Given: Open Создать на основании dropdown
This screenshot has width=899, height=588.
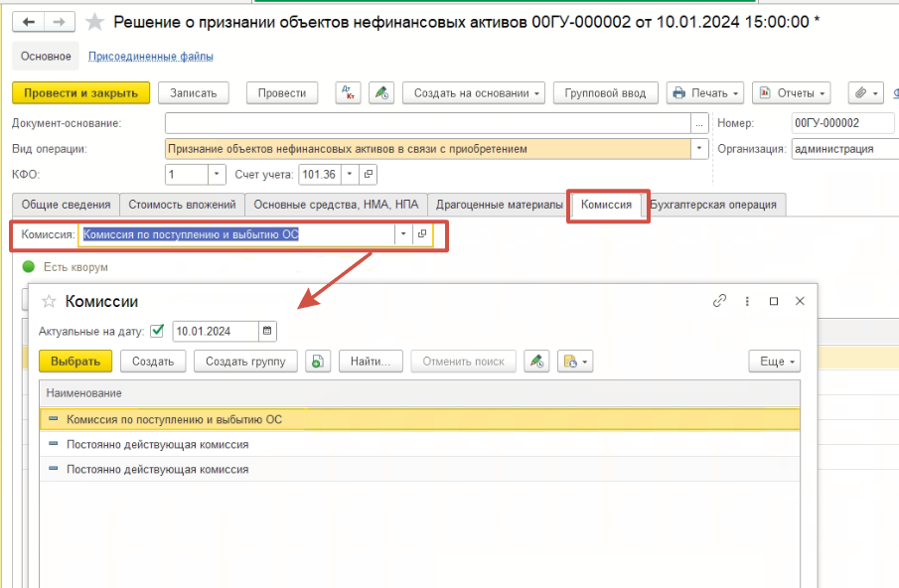Looking at the screenshot, I should click(474, 92).
